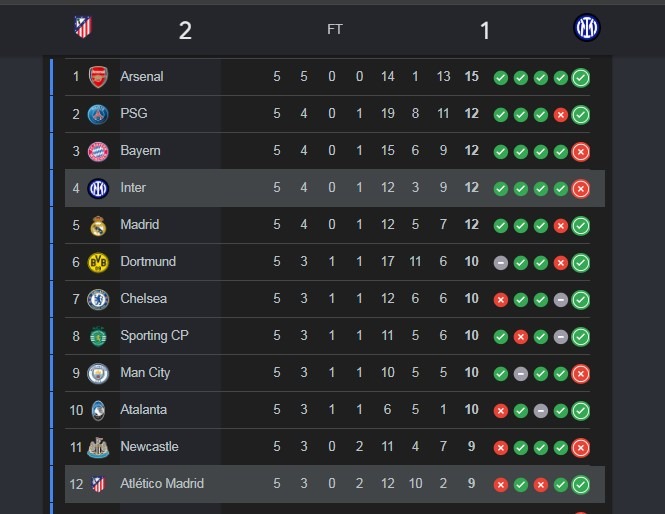The image size is (665, 514).
Task: Click Bayern's latest loss form indicator
Action: 580,152
